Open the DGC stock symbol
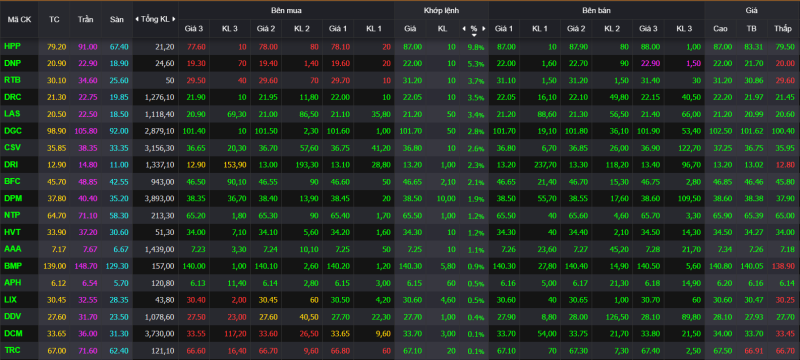The height and width of the screenshot is (360, 800). (12, 131)
